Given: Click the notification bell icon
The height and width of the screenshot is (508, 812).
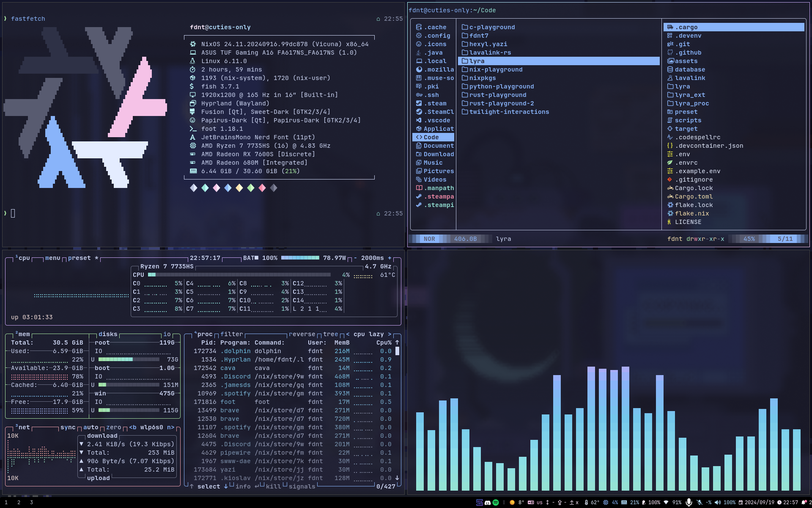Looking at the screenshot, I should (x=804, y=502).
